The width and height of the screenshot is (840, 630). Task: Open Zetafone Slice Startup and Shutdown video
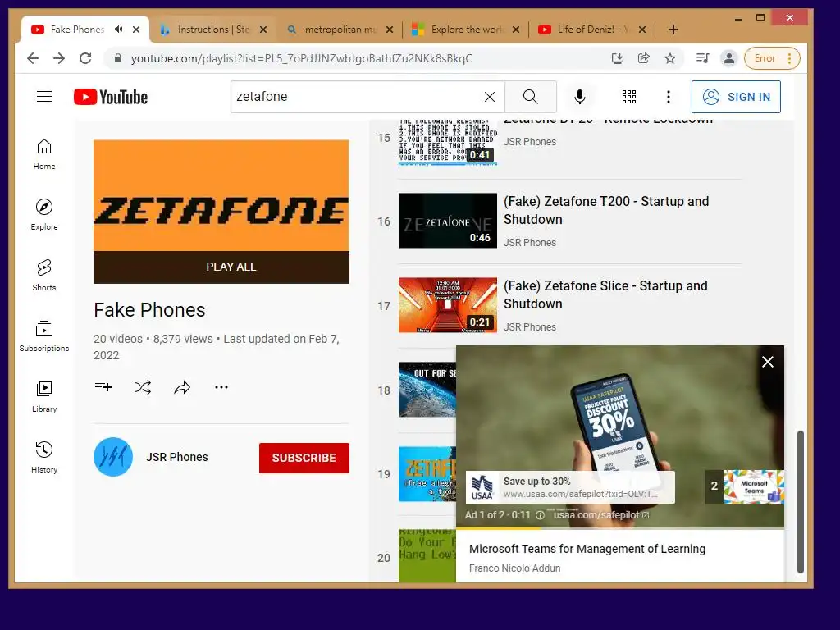(605, 294)
